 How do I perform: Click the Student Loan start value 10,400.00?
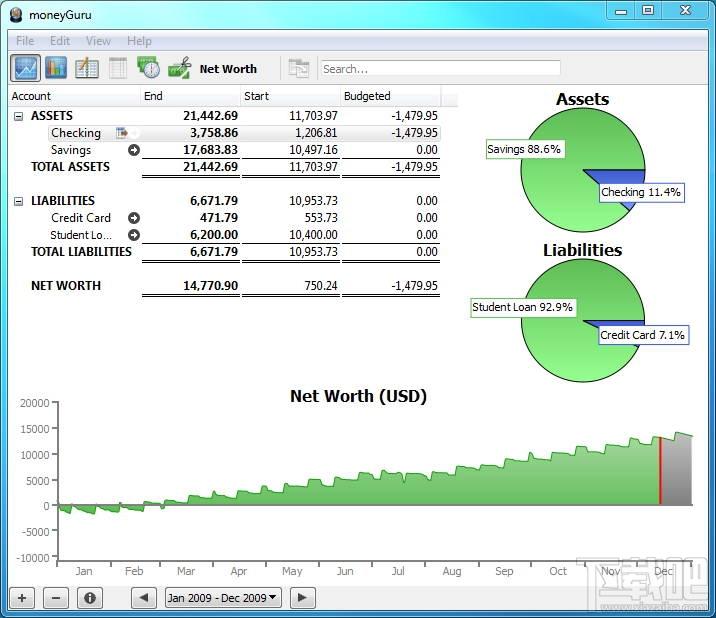tap(313, 235)
